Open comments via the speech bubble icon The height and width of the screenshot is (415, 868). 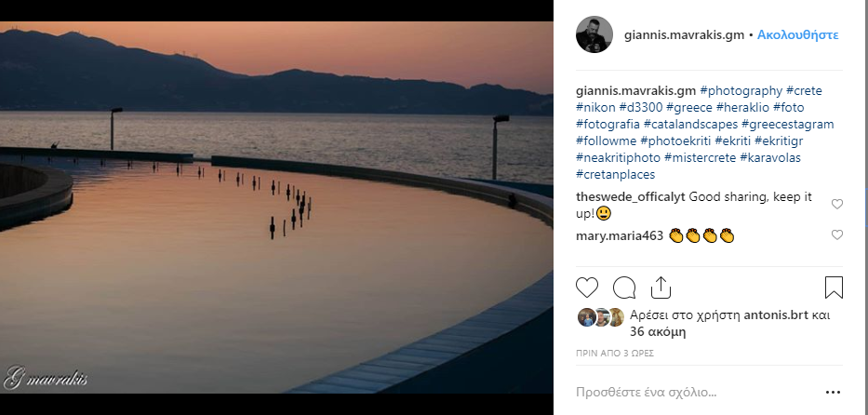(624, 287)
